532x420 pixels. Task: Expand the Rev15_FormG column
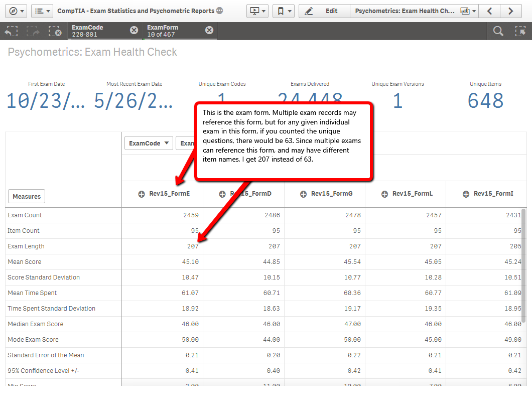pyautogui.click(x=303, y=194)
